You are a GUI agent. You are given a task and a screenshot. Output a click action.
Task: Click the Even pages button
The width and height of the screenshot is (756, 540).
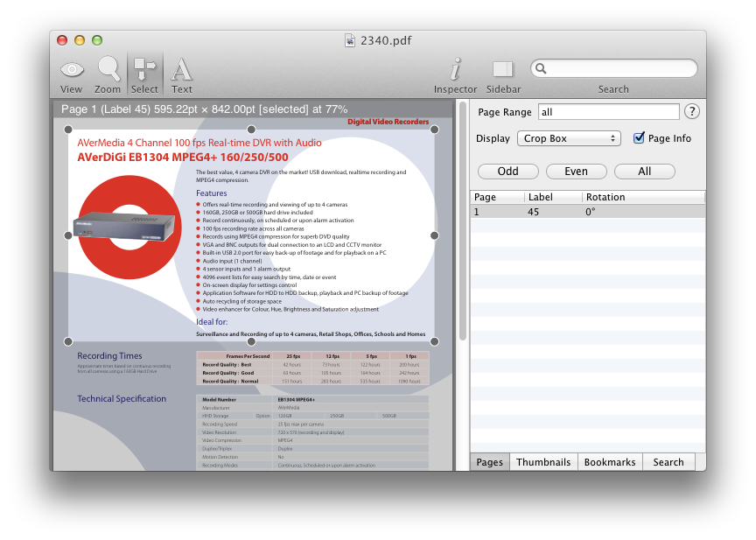point(576,172)
